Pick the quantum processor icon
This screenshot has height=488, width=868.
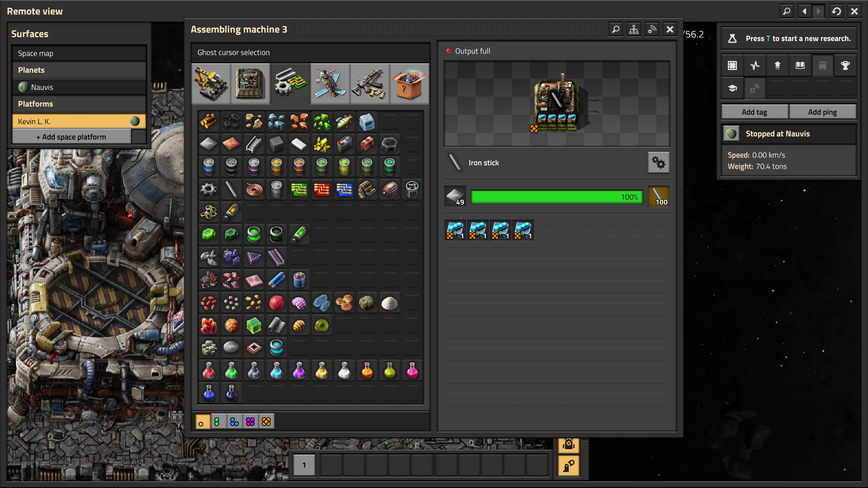pyautogui.click(x=254, y=348)
